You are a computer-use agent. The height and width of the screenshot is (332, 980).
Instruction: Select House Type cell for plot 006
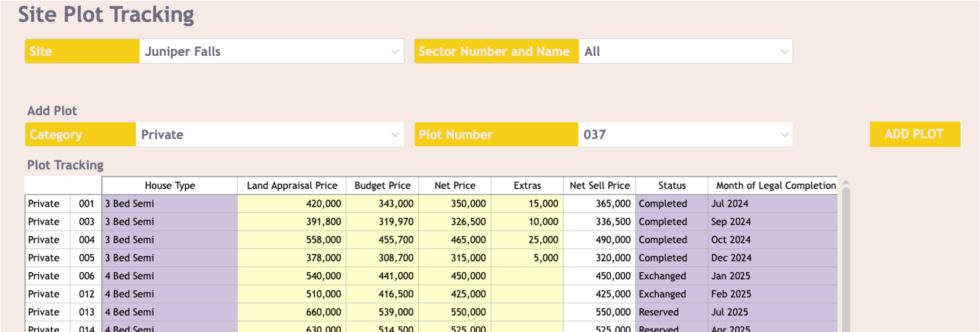click(x=170, y=276)
